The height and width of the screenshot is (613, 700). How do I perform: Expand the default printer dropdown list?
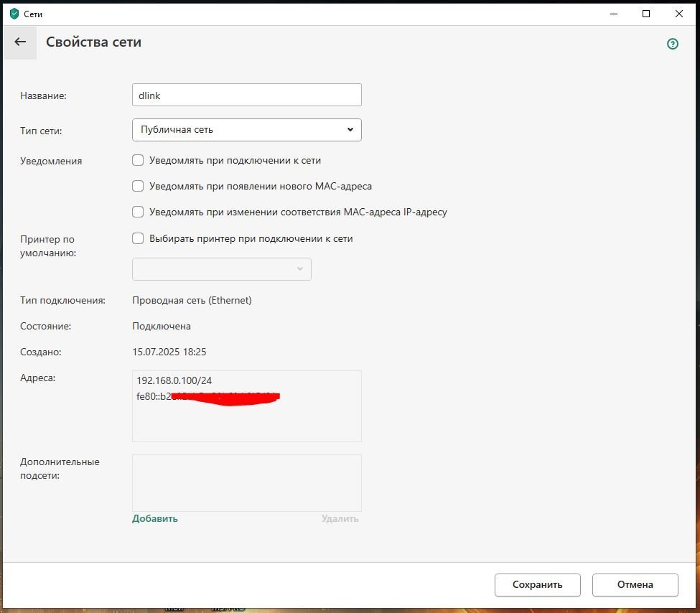pos(221,269)
